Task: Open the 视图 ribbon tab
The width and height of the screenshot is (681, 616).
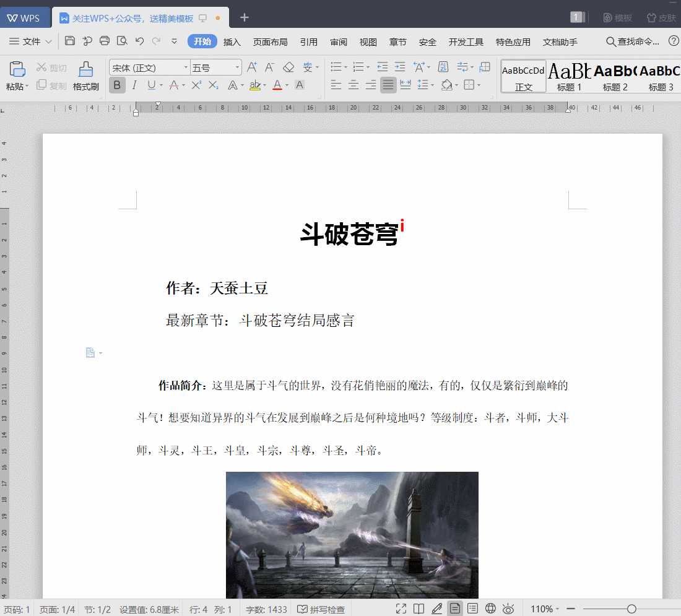Action: coord(368,41)
